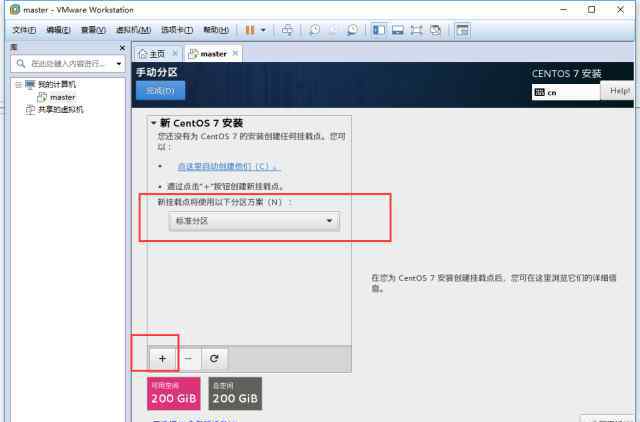Close the 主页 tab

coord(175,53)
